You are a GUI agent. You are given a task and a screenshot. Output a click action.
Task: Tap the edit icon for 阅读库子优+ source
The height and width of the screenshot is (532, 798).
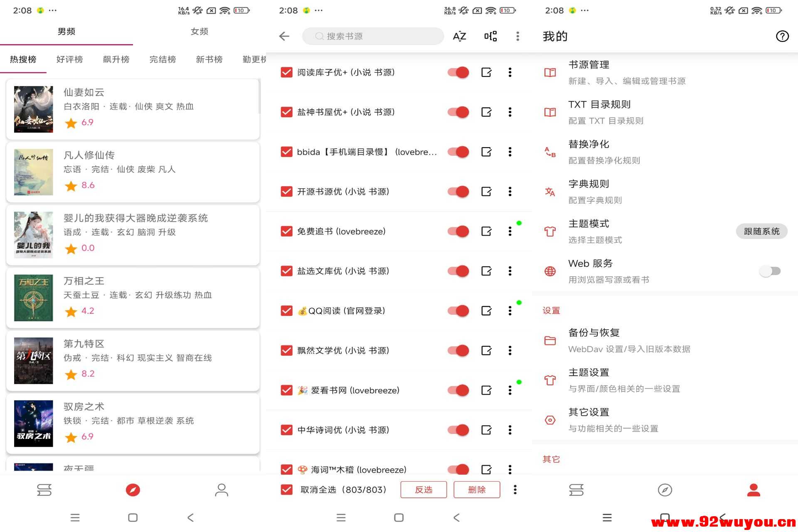pos(486,72)
